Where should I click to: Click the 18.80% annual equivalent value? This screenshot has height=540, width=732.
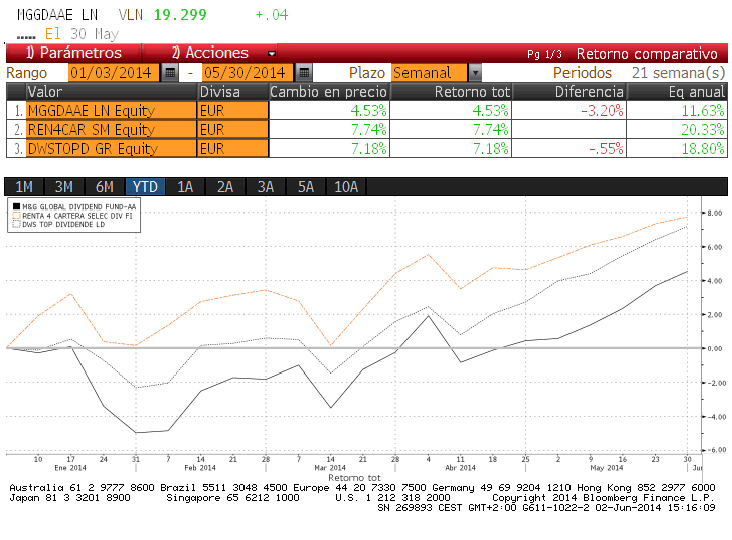(x=703, y=148)
